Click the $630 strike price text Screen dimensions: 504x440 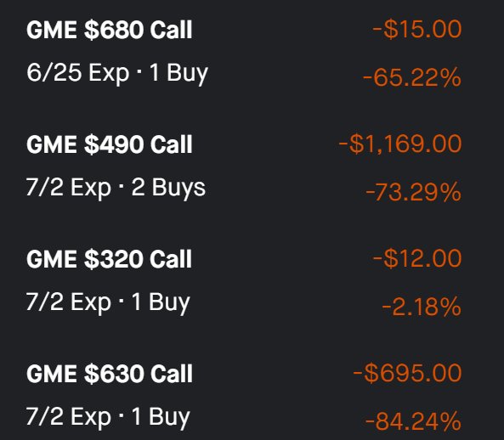tap(114, 374)
